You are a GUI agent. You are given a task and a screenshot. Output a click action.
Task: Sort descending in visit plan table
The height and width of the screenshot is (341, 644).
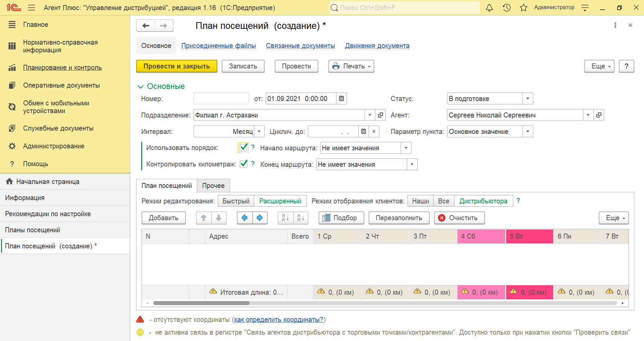[x=301, y=218]
